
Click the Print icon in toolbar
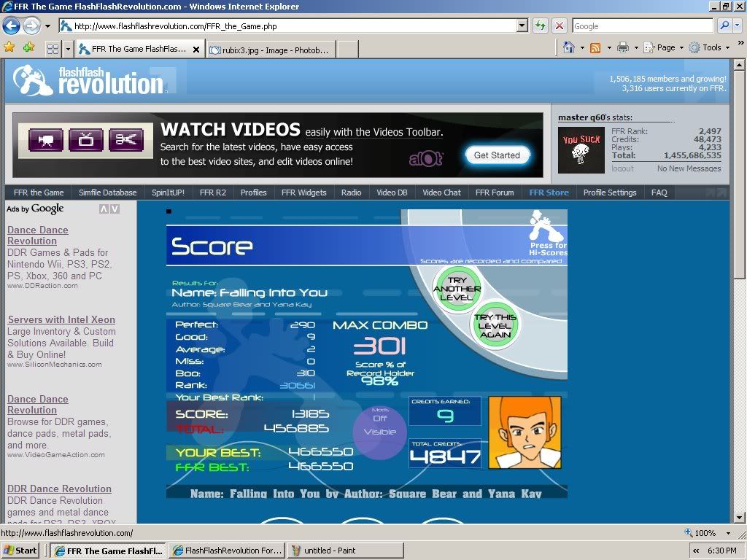[623, 47]
